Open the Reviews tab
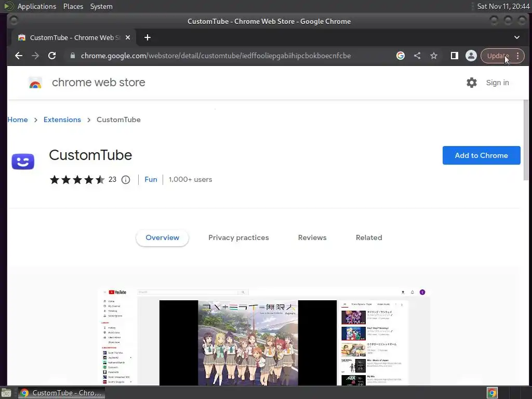The height and width of the screenshot is (399, 532). (312, 238)
